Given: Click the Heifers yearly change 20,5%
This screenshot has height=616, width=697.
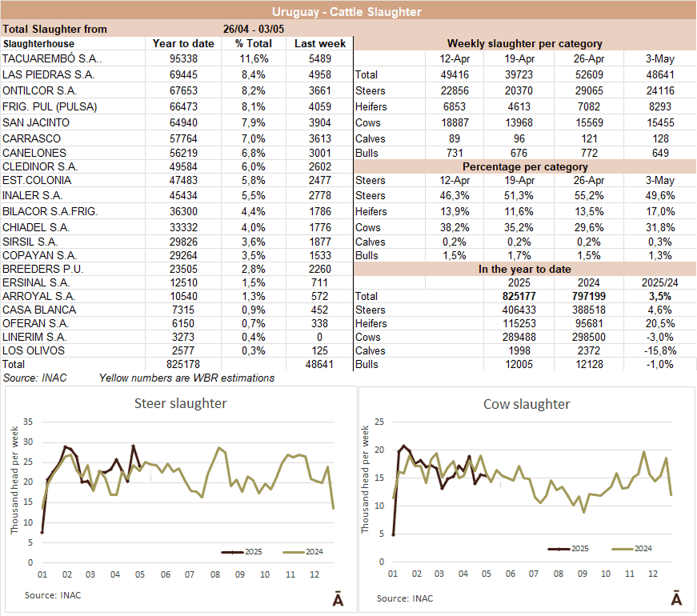Looking at the screenshot, I should coord(659,323).
